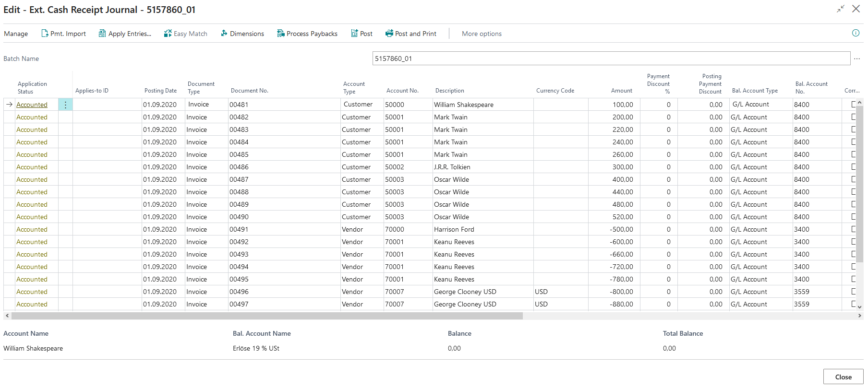
Task: Select the amount cell 300,00
Action: point(614,167)
